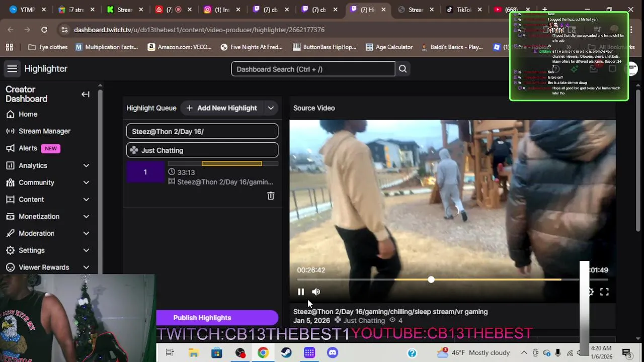Open Discord from the taskbar
The height and width of the screenshot is (362, 644).
[333, 353]
